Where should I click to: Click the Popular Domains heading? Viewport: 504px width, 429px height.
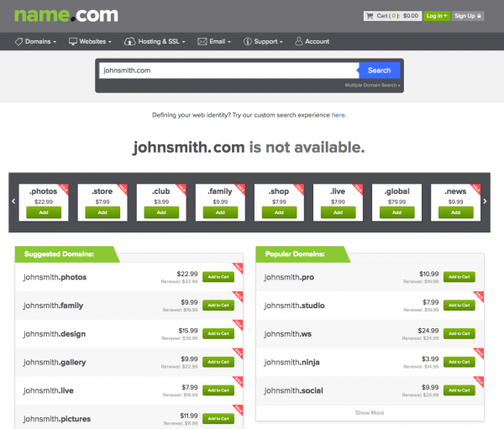(x=295, y=254)
